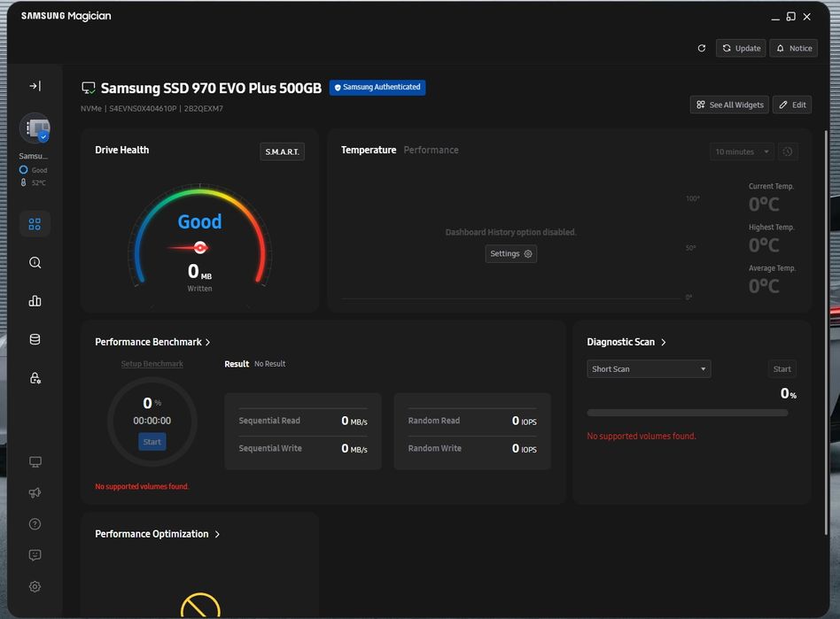Click the Diagnostic Scan Start button
This screenshot has width=840, height=619.
click(x=782, y=369)
